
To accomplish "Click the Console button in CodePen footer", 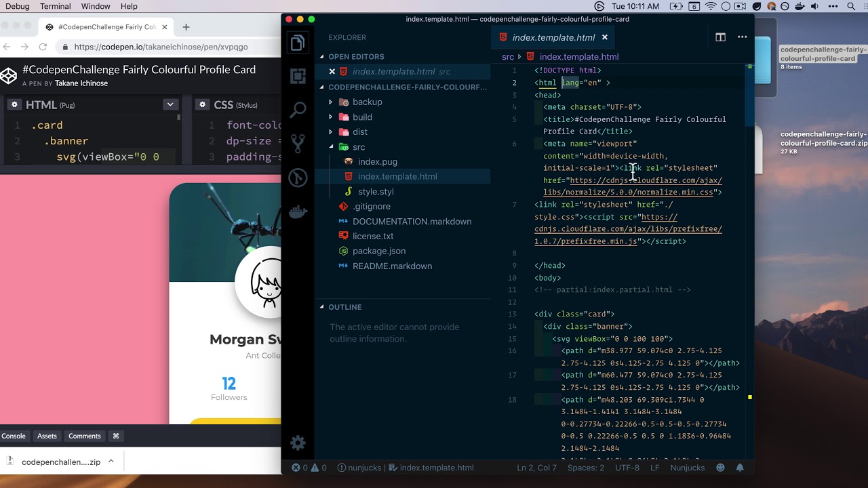I will [14, 436].
